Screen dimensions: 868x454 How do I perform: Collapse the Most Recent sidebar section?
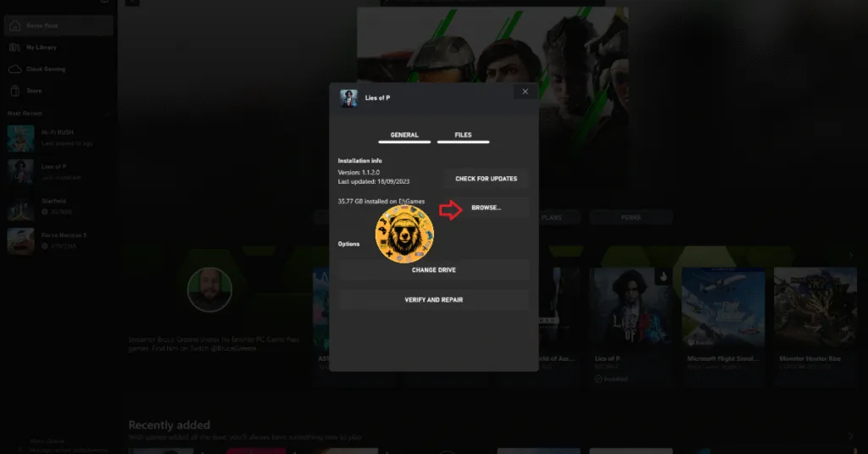(x=107, y=113)
